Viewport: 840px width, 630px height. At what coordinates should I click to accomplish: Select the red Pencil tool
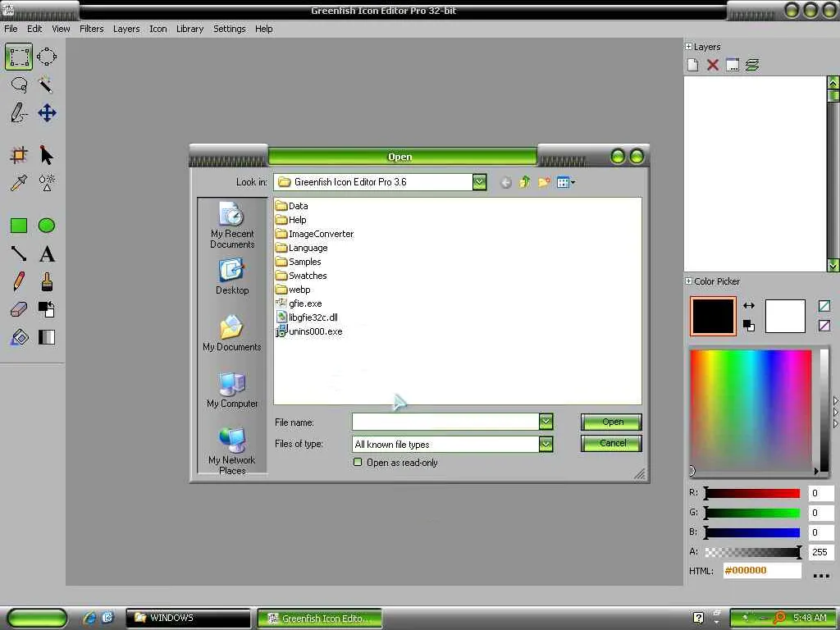tap(19, 281)
